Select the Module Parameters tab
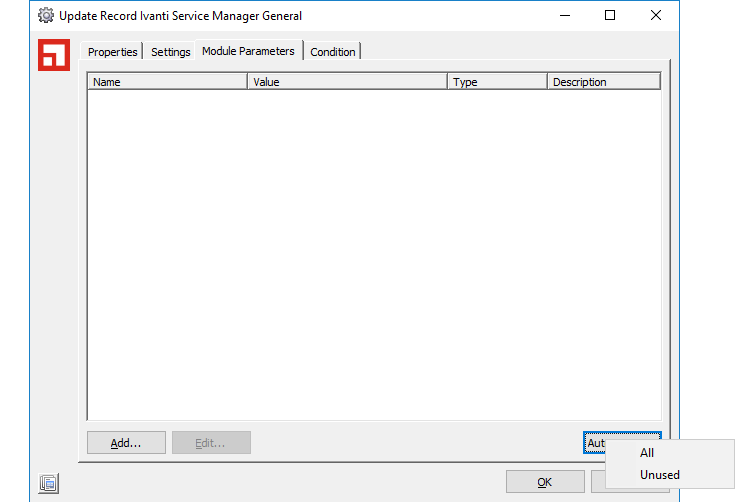The width and height of the screenshot is (736, 502). pos(248,51)
